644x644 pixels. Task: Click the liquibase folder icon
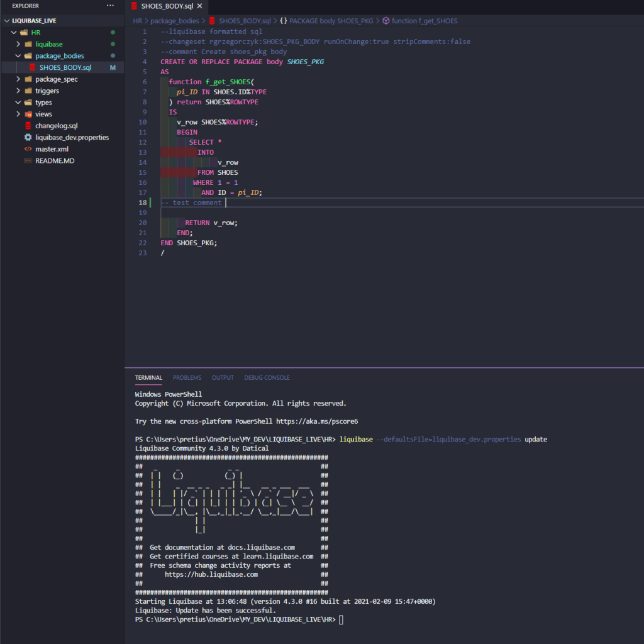pos(28,44)
